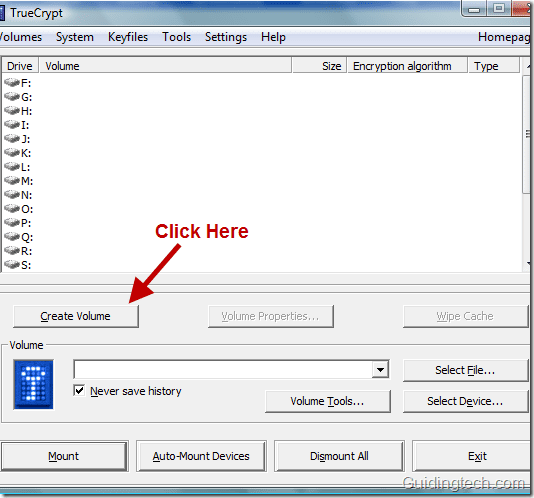Click the F: drive icon
Image resolution: width=534 pixels, height=498 pixels.
pyautogui.click(x=12, y=83)
